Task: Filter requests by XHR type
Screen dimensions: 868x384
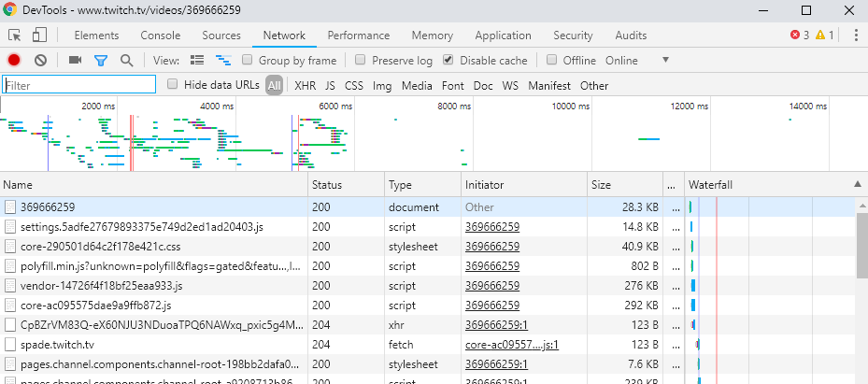Action: click(x=305, y=85)
